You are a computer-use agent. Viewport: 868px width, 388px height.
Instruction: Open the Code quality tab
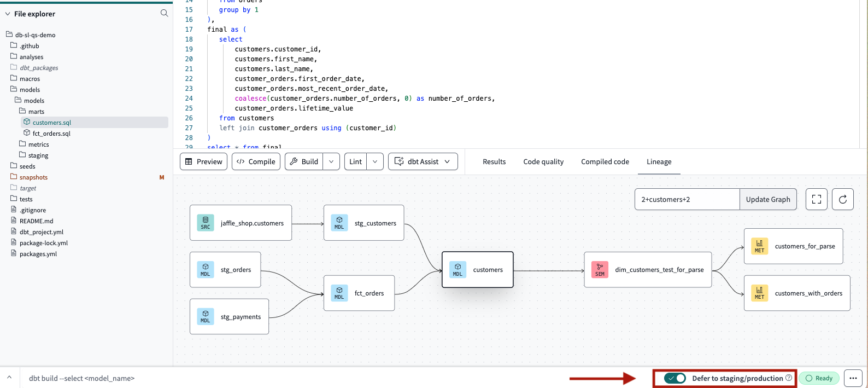click(x=543, y=161)
